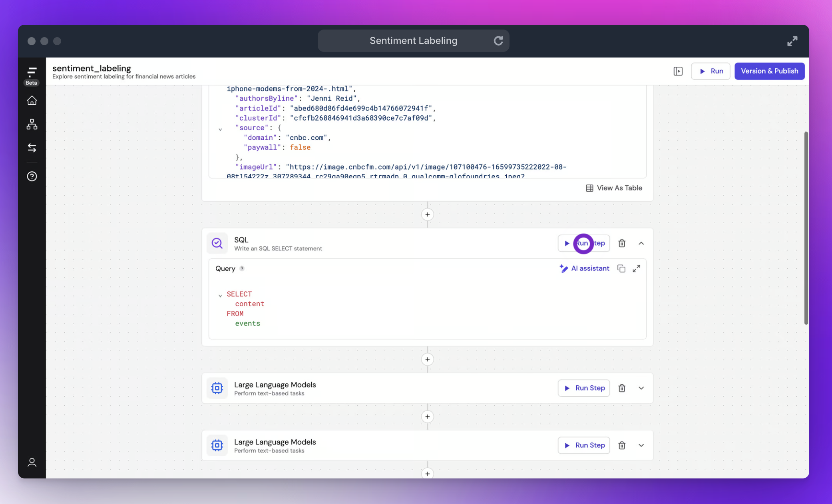Screen dimensions: 832x504
Task: Toggle the side panel layout icon
Action: pyautogui.click(x=678, y=71)
